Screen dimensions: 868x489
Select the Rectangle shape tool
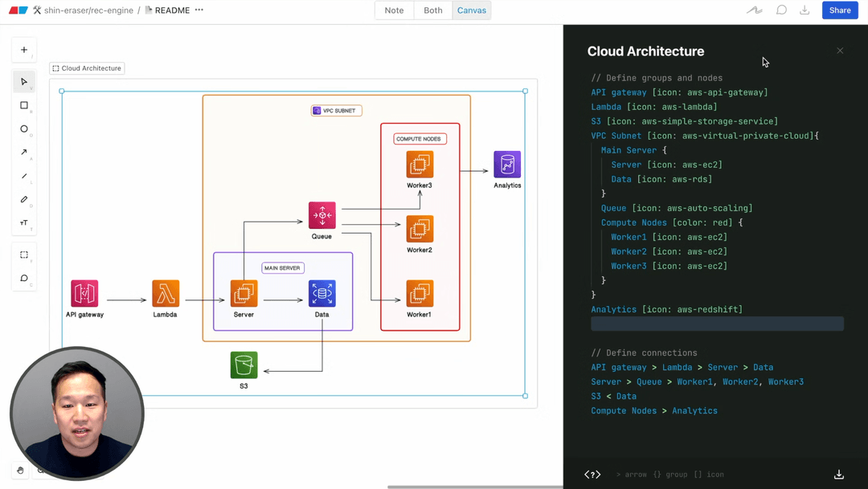[x=24, y=105]
